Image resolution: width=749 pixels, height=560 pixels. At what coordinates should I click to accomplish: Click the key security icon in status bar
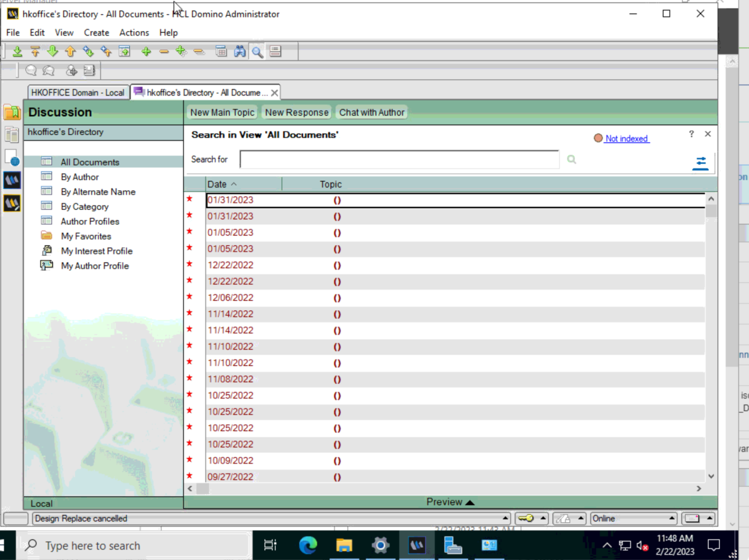[x=526, y=518]
